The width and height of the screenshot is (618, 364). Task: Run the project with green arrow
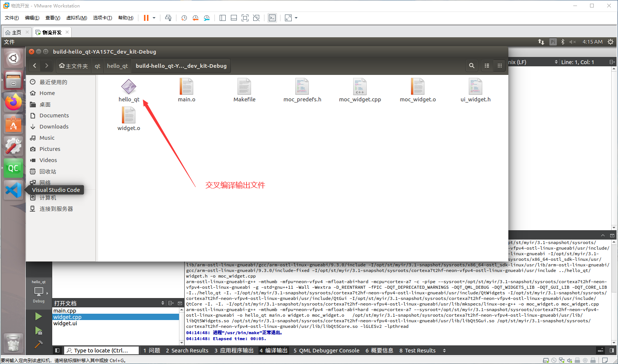point(38,316)
